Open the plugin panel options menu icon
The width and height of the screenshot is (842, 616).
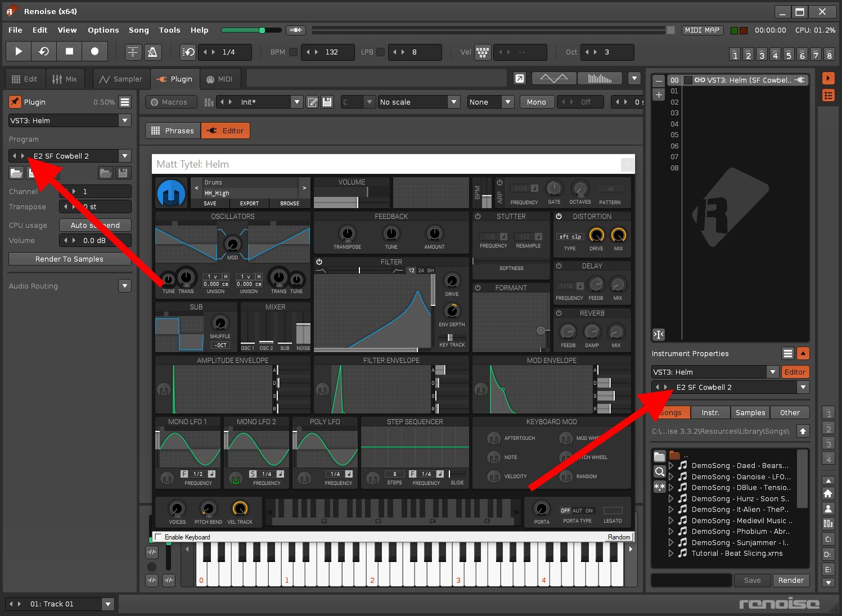pos(125,102)
